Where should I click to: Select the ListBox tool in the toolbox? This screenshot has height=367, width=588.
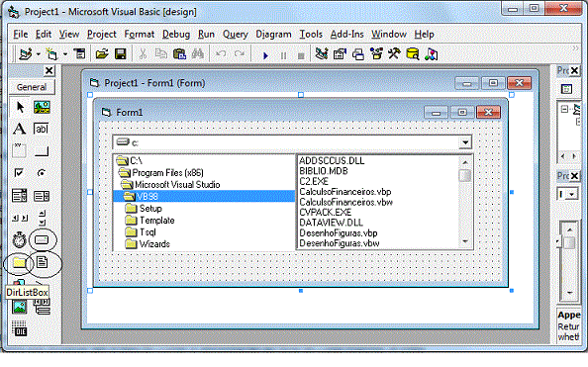(x=42, y=196)
